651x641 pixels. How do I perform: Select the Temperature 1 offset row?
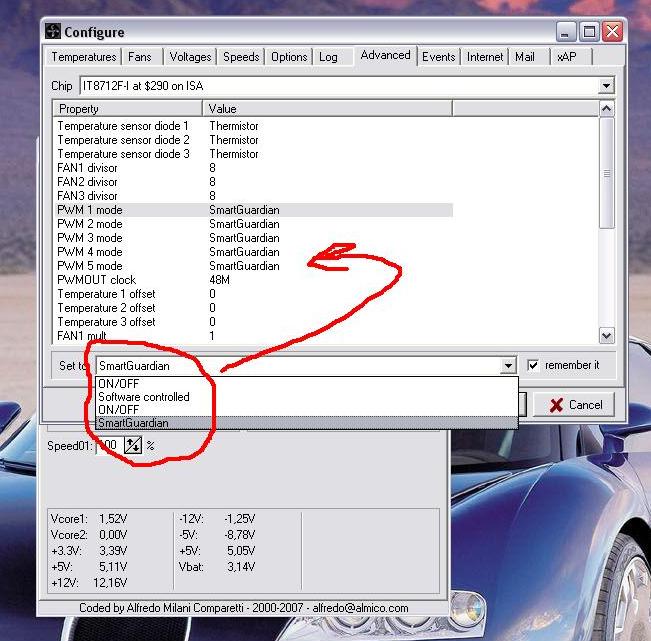[253, 294]
